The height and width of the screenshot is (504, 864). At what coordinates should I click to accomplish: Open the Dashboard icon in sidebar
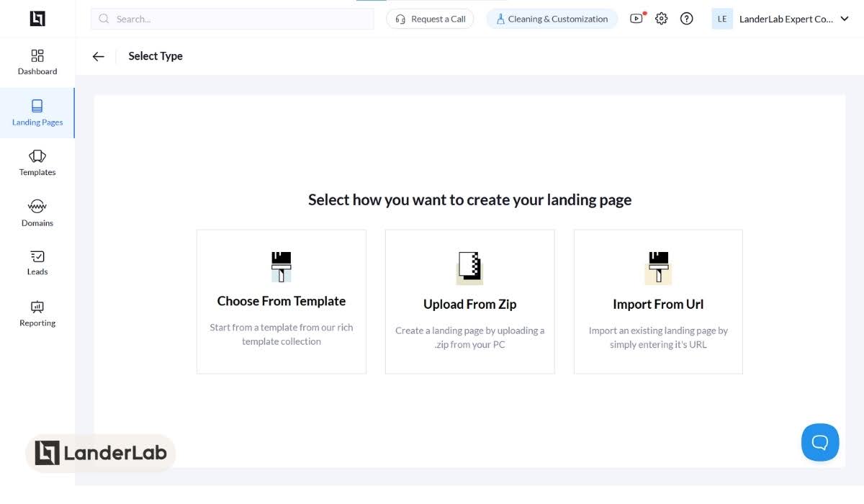pyautogui.click(x=37, y=55)
